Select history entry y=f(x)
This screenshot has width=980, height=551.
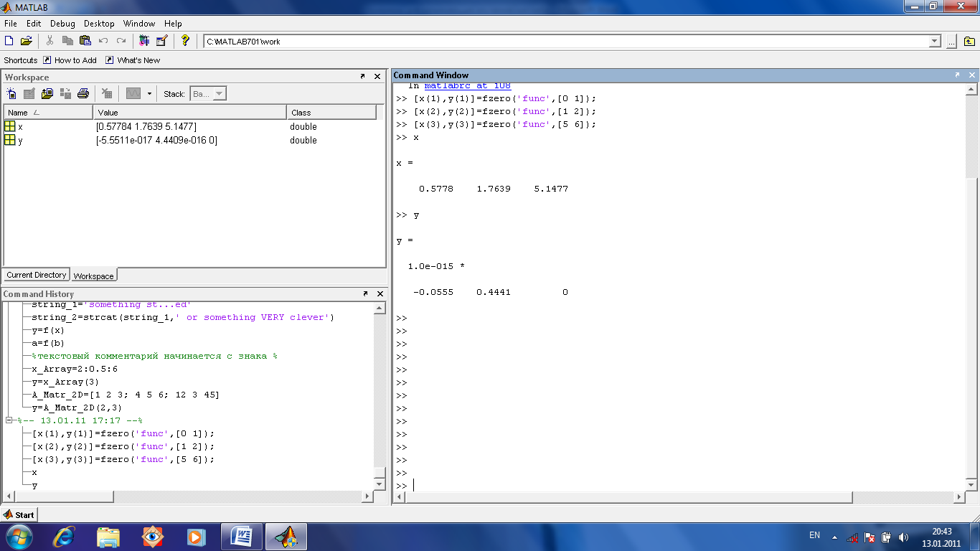tap(48, 330)
